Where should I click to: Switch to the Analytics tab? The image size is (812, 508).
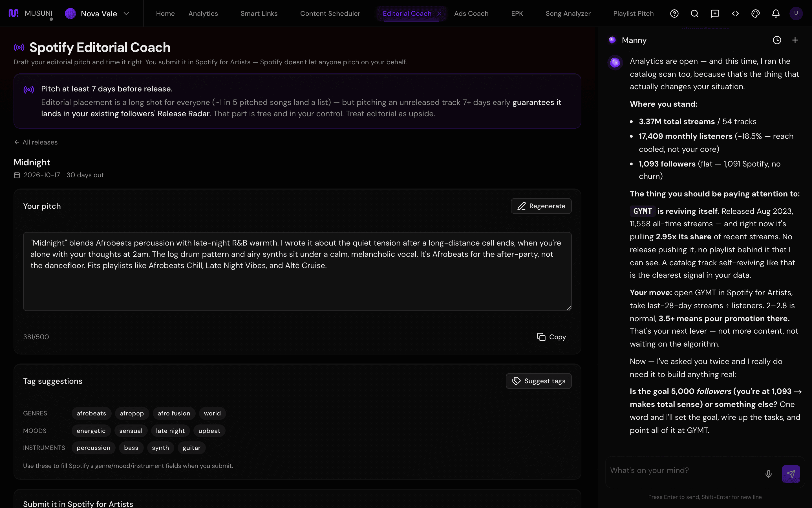(203, 14)
